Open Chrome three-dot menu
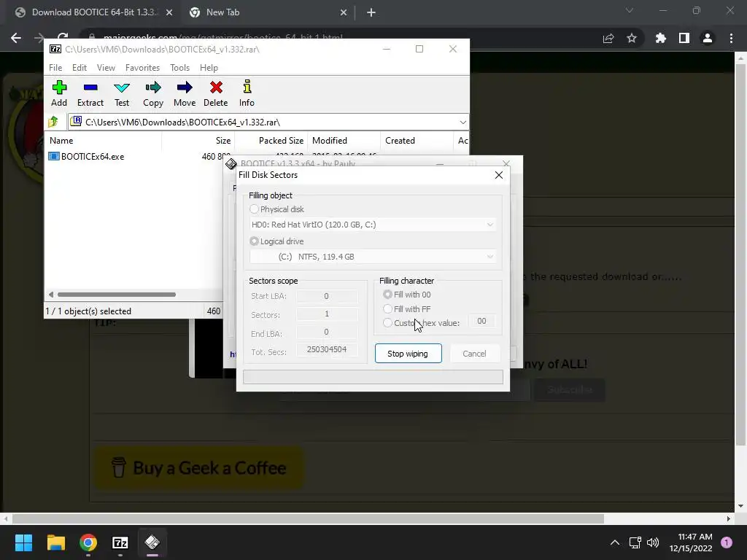 tap(731, 38)
